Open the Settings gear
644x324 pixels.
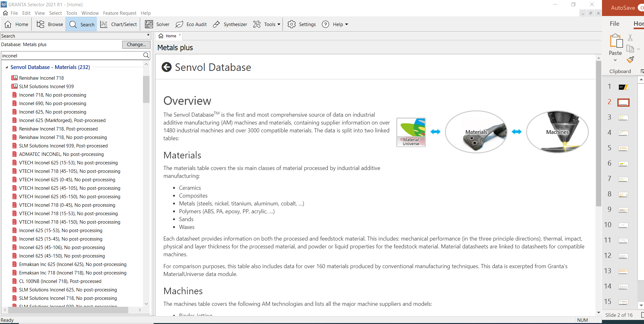[x=302, y=24]
